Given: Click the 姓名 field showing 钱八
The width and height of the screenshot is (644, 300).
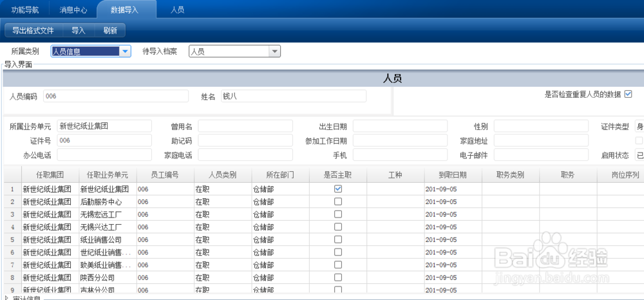Looking at the screenshot, I should point(293,96).
